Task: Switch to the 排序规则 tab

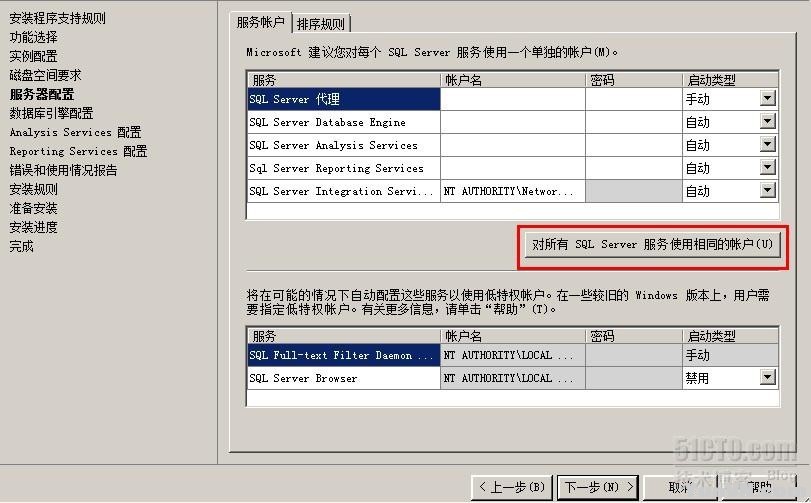Action: [321, 24]
